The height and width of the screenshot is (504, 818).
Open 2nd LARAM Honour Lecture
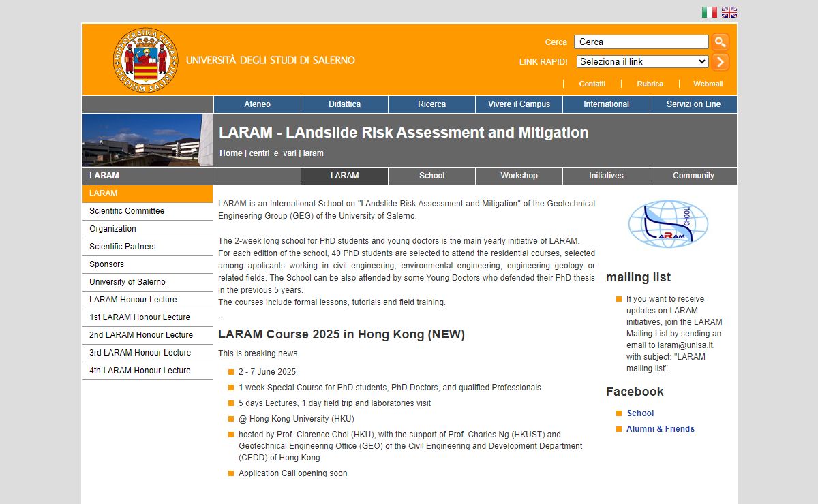click(147, 335)
